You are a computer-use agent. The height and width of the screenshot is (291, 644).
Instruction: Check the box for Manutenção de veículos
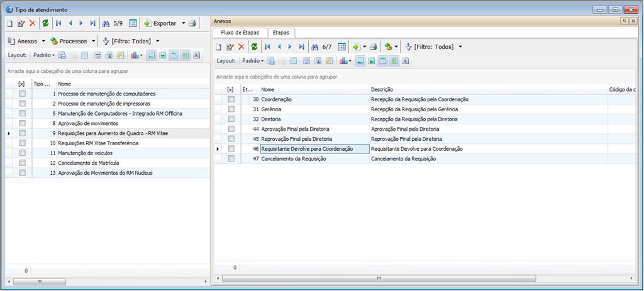(x=22, y=153)
